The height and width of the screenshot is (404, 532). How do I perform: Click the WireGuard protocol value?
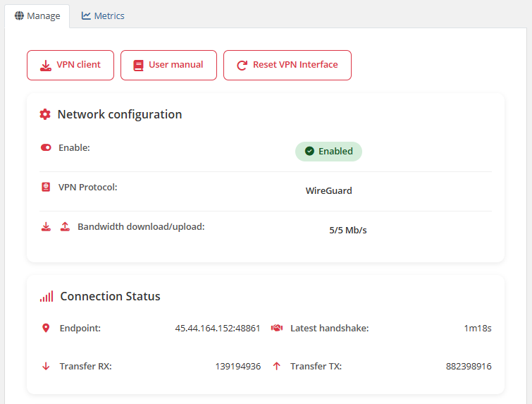(x=328, y=191)
